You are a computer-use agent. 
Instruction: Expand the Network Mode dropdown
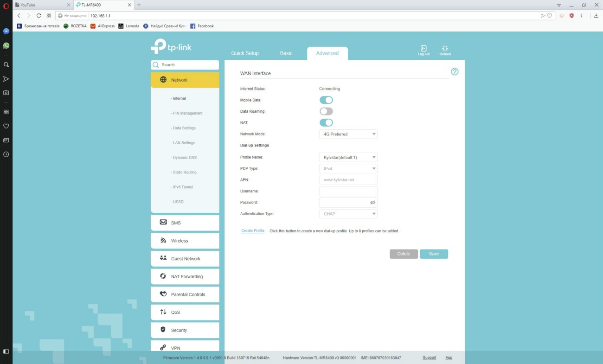pos(348,134)
